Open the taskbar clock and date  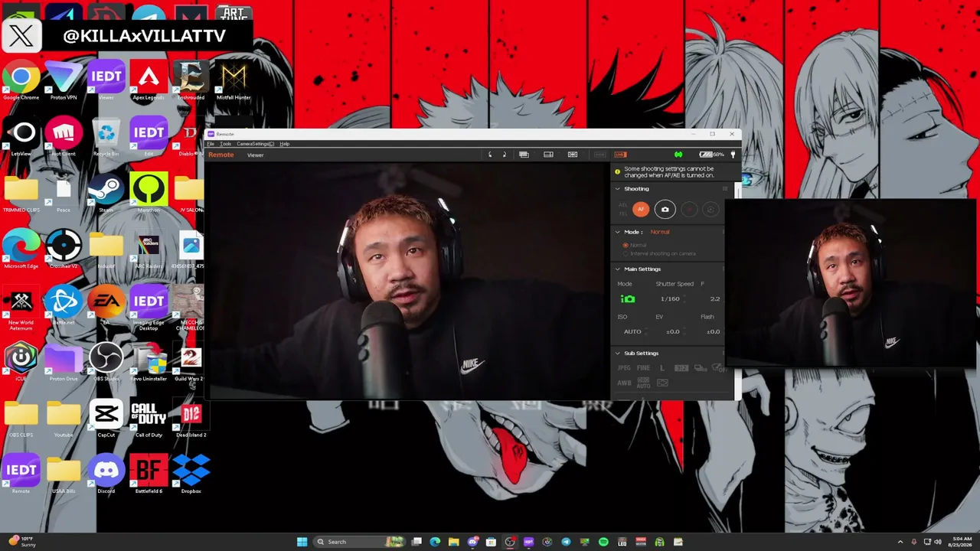(962, 542)
